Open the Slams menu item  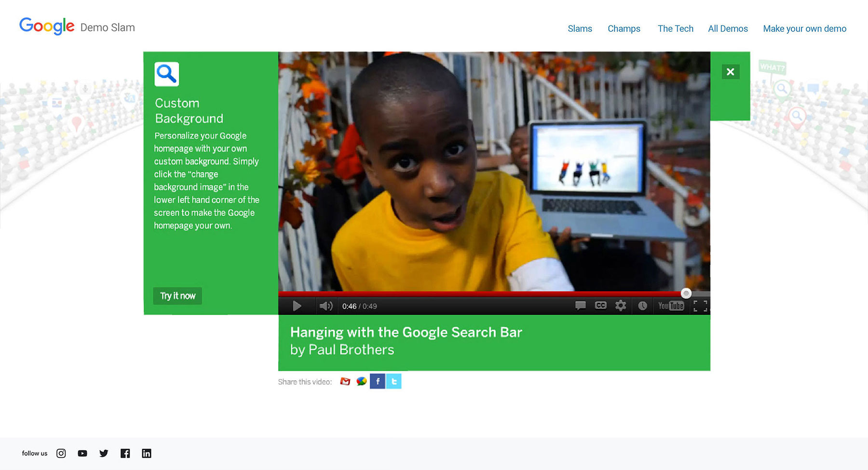coord(580,28)
